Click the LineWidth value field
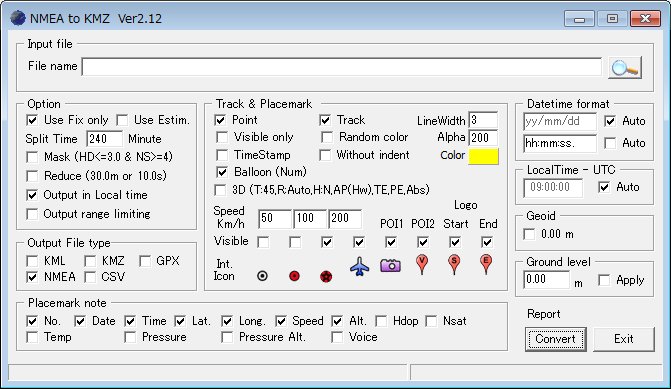This screenshot has height=389, width=671. 483,121
